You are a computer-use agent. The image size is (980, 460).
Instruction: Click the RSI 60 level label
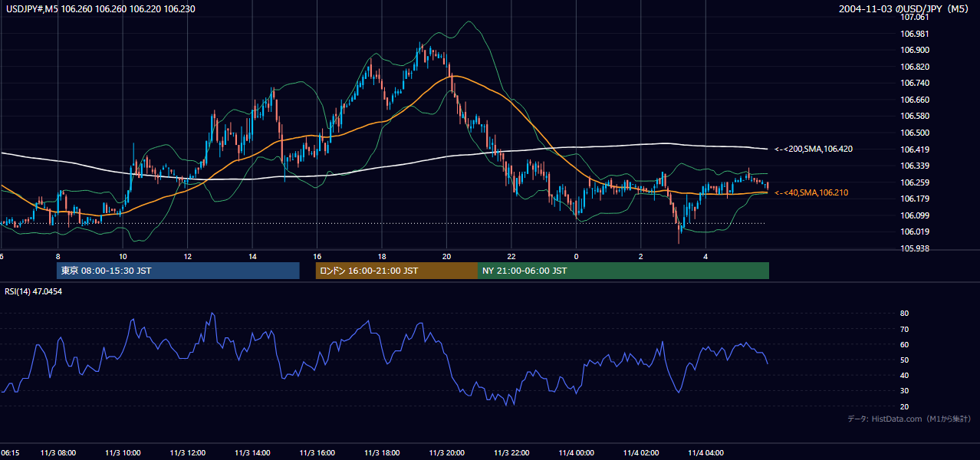pos(904,344)
